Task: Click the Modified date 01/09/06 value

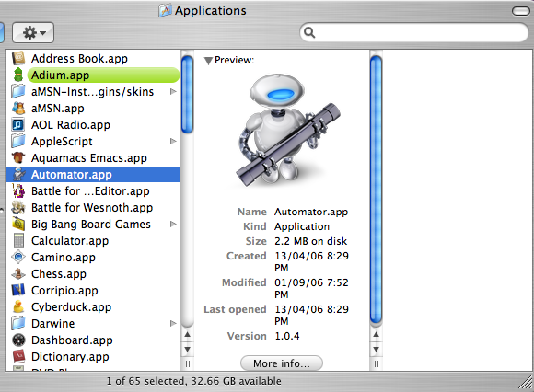Action: 311,288
